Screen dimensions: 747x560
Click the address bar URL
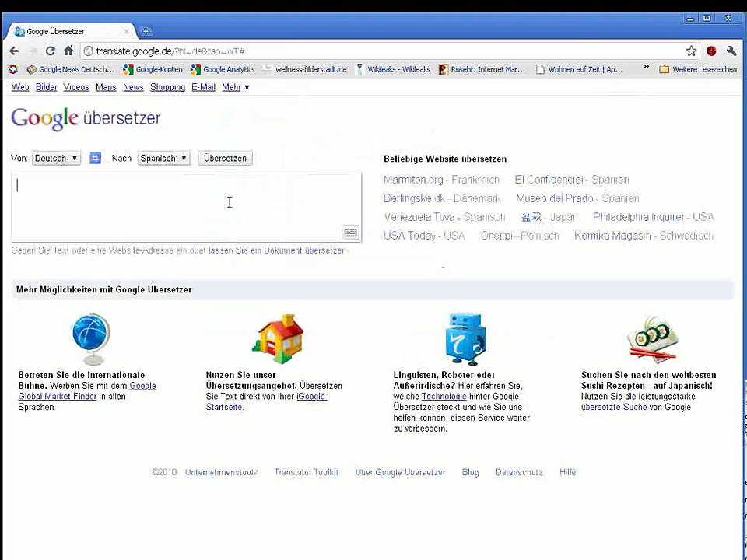pos(170,51)
